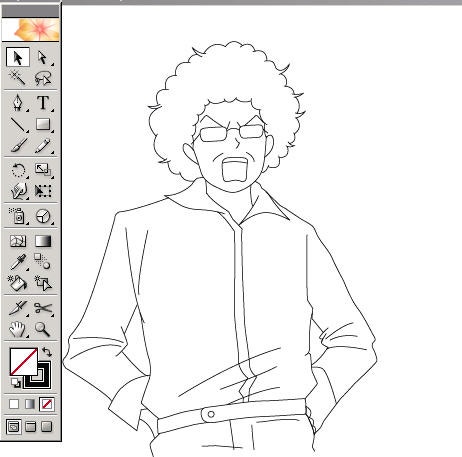This screenshot has height=457, width=462.
Task: Choose the Lasso tool
Action: [43, 78]
